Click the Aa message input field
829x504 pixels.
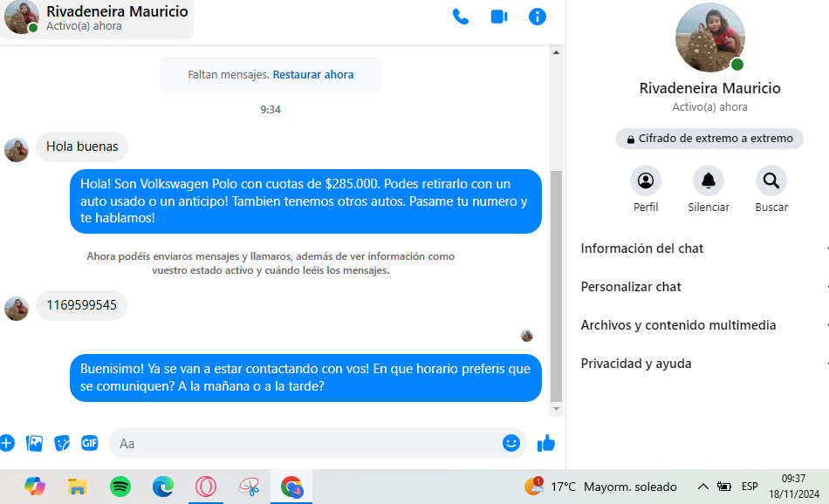coord(305,443)
